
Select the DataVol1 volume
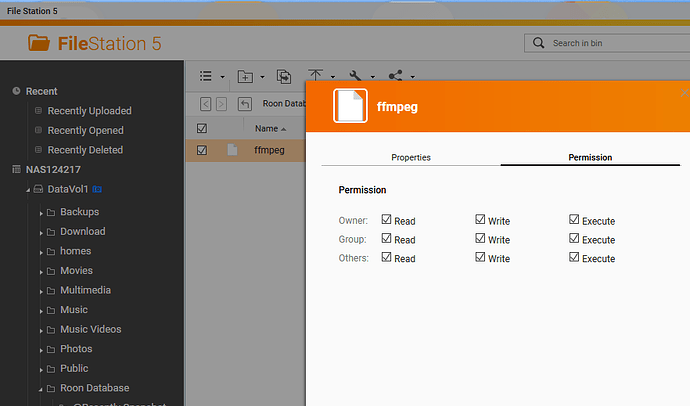point(68,189)
